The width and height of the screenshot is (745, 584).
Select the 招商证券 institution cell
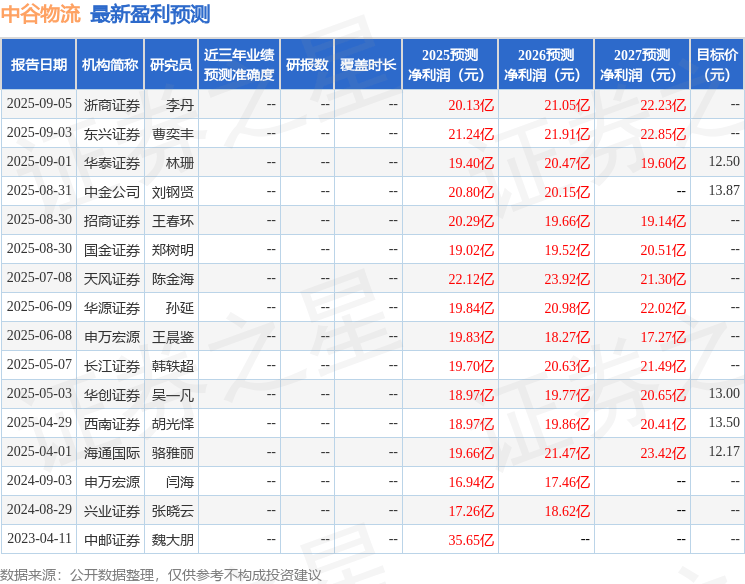point(112,221)
